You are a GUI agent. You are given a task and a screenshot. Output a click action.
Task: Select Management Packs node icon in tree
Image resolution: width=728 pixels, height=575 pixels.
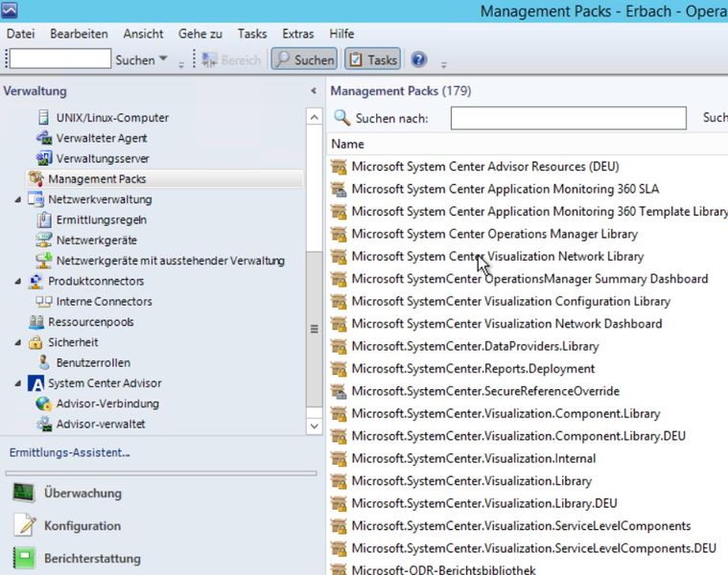tap(35, 178)
